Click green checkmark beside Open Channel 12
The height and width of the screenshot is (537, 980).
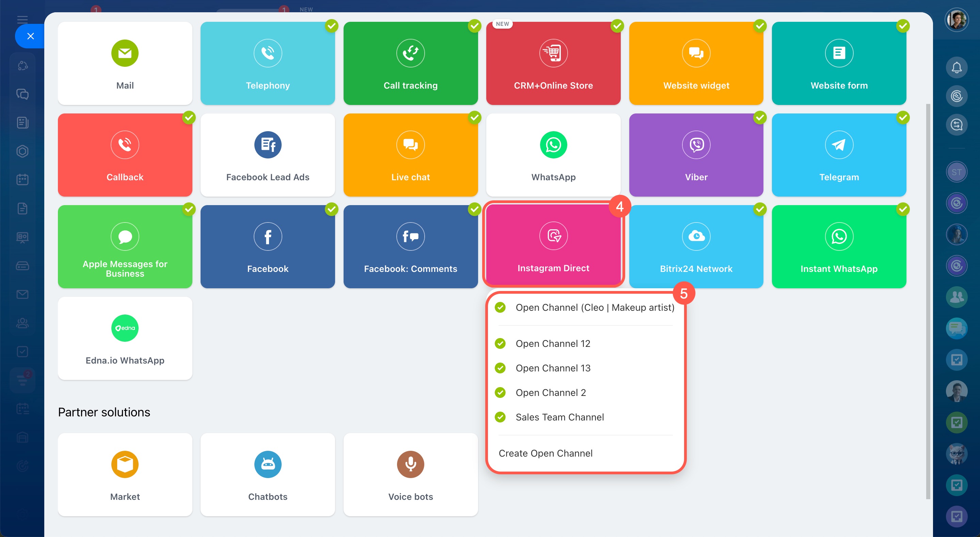(x=500, y=344)
